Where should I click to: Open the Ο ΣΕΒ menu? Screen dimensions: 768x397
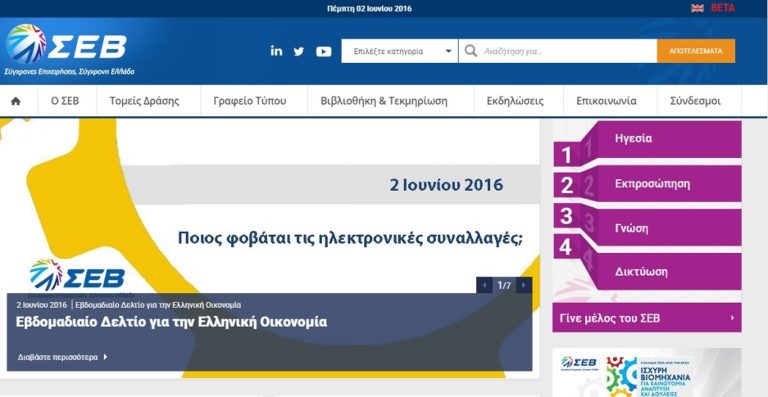tap(65, 101)
